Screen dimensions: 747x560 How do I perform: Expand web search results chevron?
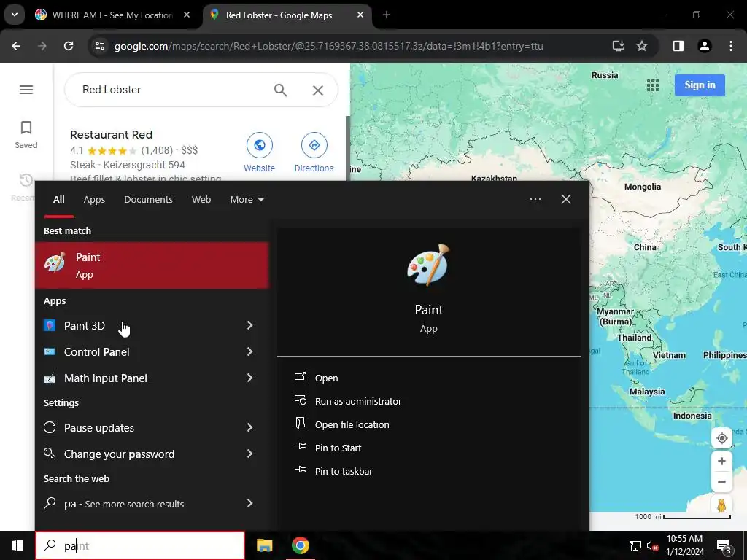(249, 503)
